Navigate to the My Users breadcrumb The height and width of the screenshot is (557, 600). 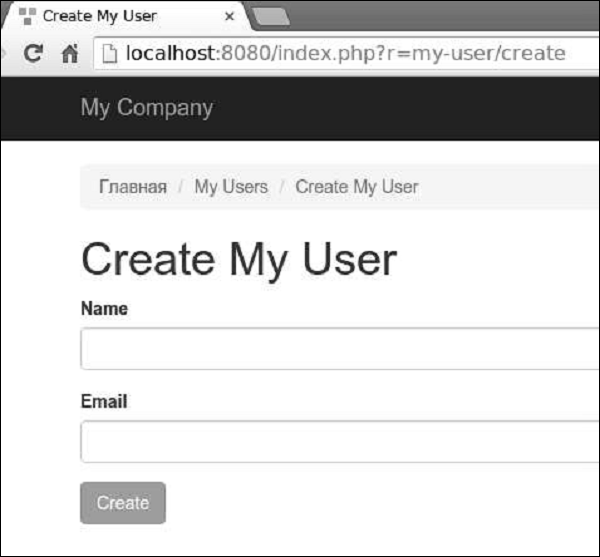pyautogui.click(x=231, y=187)
